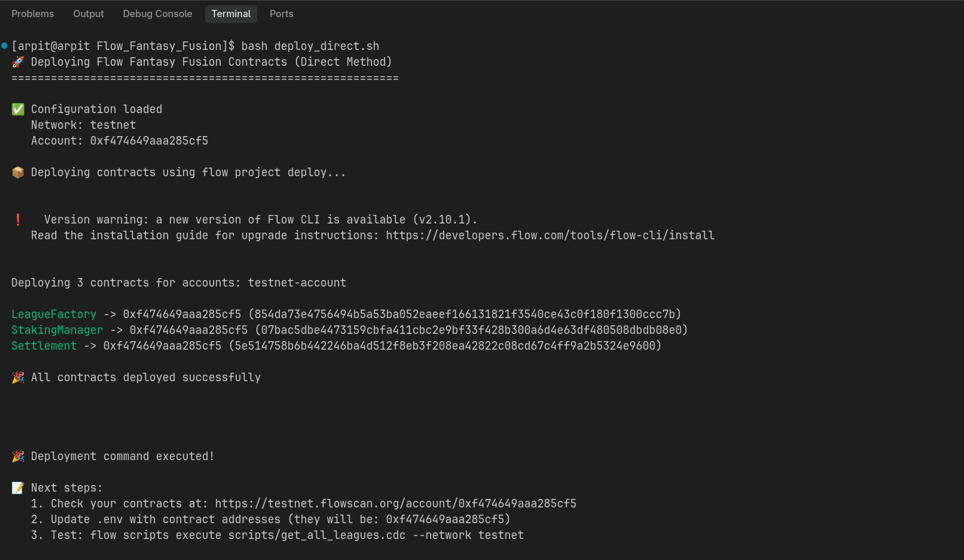Select the Debug Console tab
The height and width of the screenshot is (560, 964).
(x=157, y=14)
